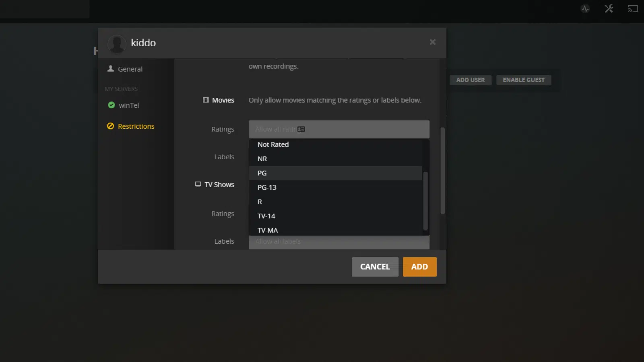Click the TV Shows section icon
Viewport: 644px width, 362px height.
tap(198, 184)
